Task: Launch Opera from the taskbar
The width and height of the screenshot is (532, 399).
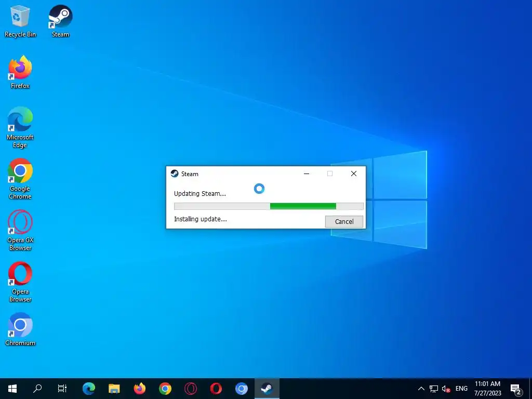Action: 216,389
